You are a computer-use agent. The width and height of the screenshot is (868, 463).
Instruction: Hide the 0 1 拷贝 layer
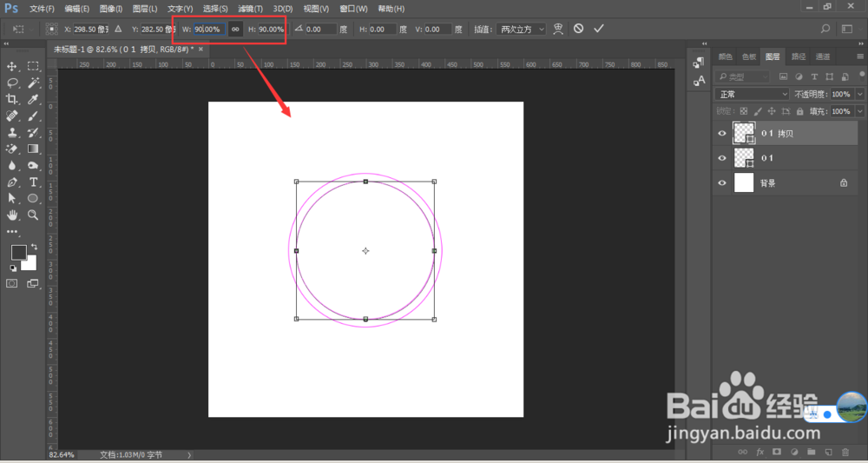[x=722, y=134]
